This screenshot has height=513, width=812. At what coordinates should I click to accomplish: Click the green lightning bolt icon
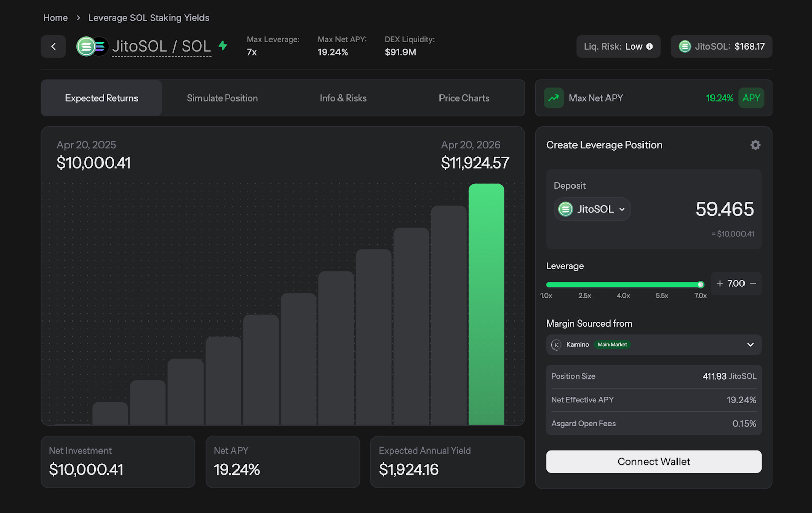pos(223,46)
